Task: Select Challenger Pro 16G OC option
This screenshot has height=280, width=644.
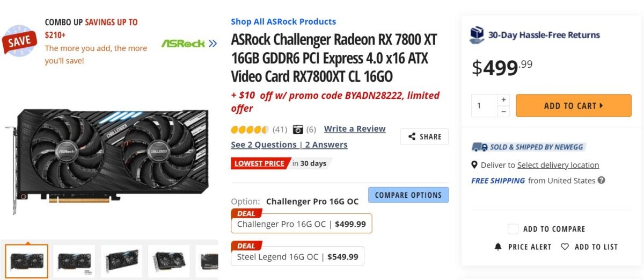Action: 301,224
